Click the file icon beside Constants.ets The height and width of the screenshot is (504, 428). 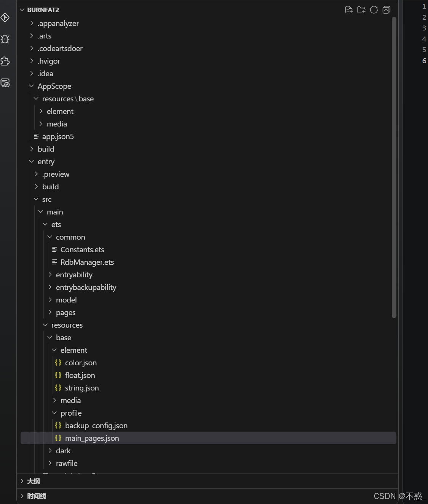(54, 250)
